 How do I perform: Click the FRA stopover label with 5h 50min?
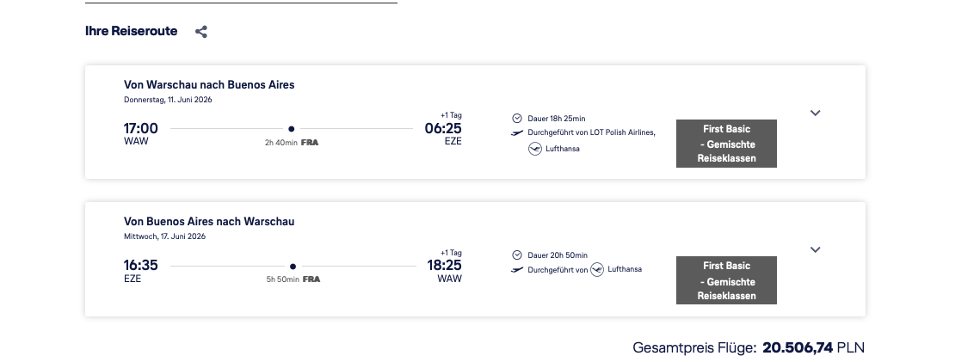pyautogui.click(x=311, y=279)
